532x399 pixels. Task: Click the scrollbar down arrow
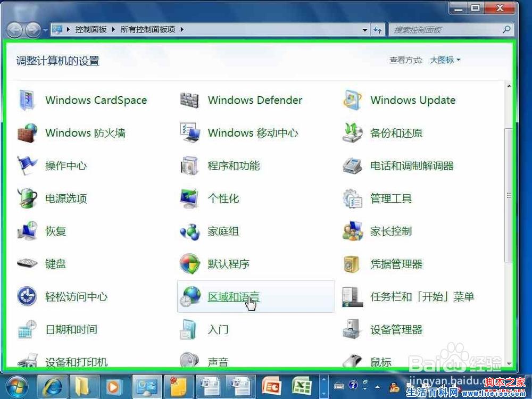pos(509,363)
